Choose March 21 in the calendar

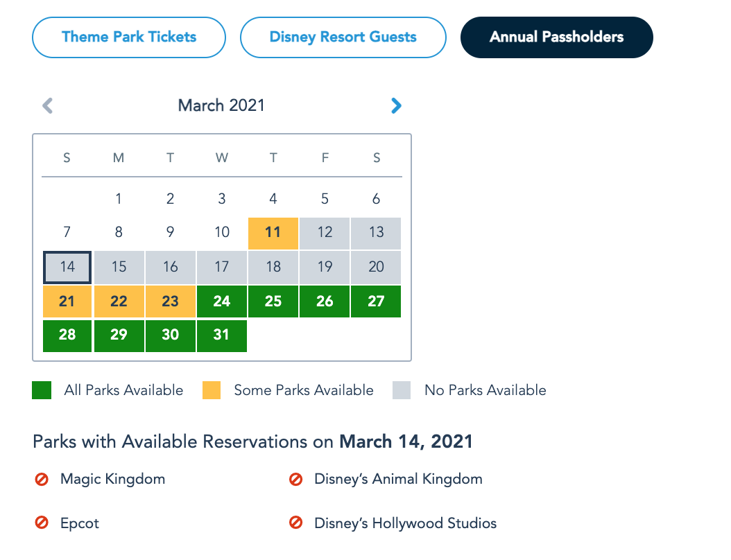click(67, 301)
